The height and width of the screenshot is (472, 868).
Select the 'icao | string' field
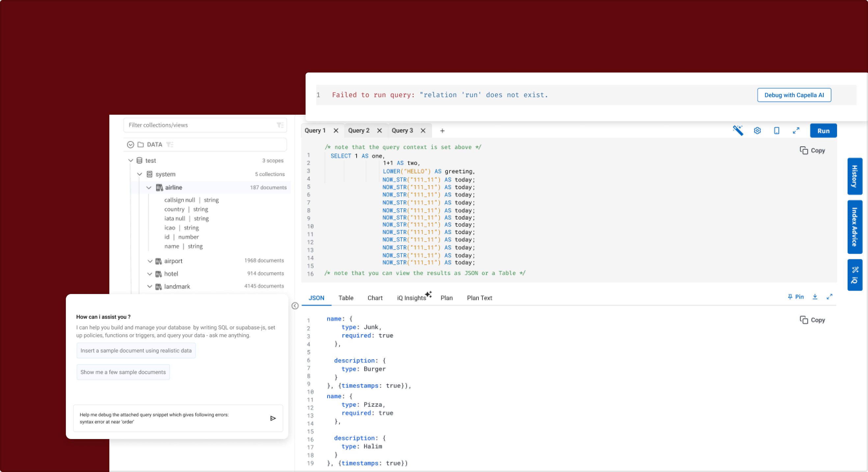click(x=181, y=228)
